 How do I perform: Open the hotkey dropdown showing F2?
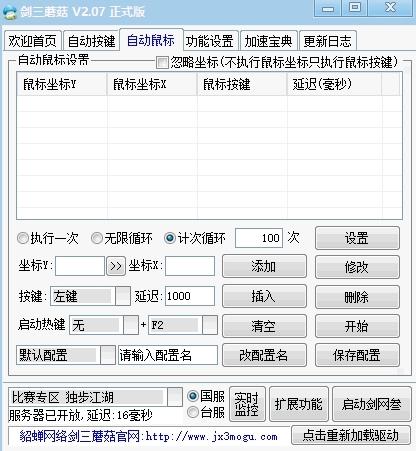tap(183, 325)
